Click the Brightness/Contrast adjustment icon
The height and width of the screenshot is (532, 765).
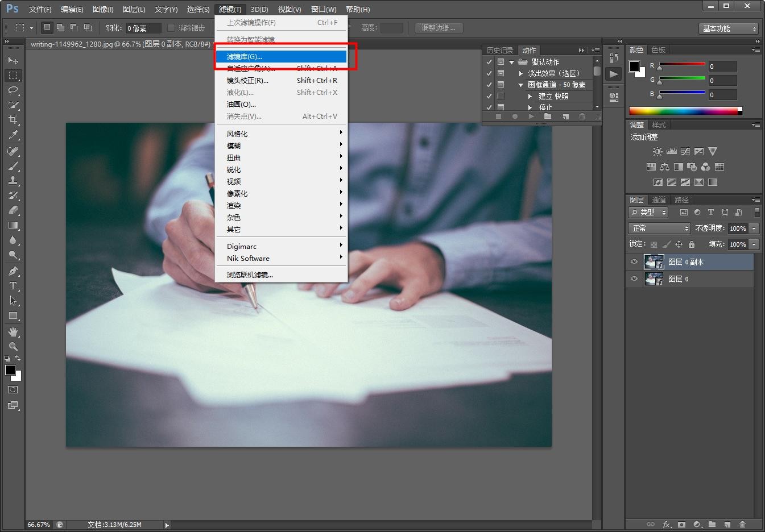[658, 152]
